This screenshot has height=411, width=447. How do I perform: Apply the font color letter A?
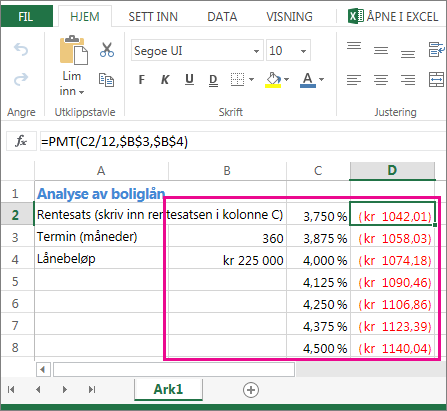click(308, 80)
